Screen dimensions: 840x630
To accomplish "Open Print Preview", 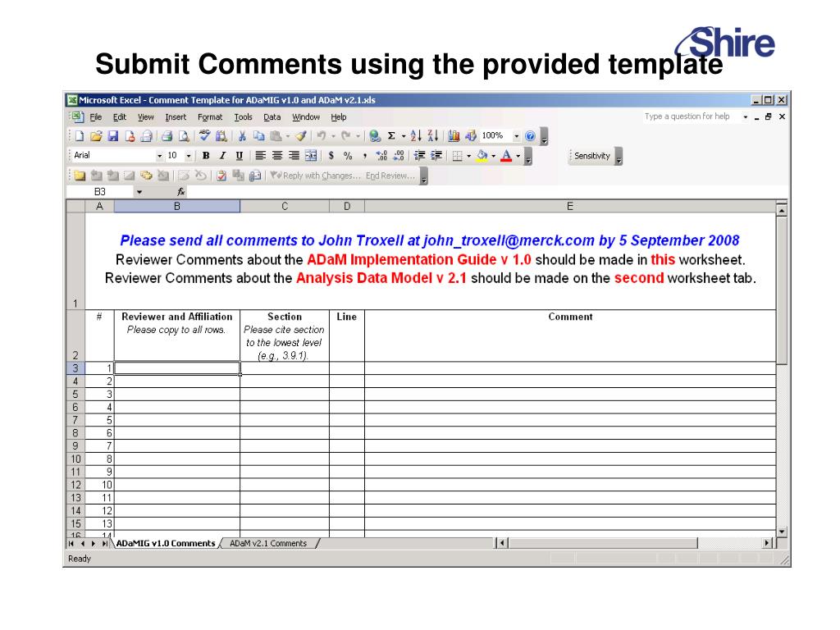I will tap(184, 136).
